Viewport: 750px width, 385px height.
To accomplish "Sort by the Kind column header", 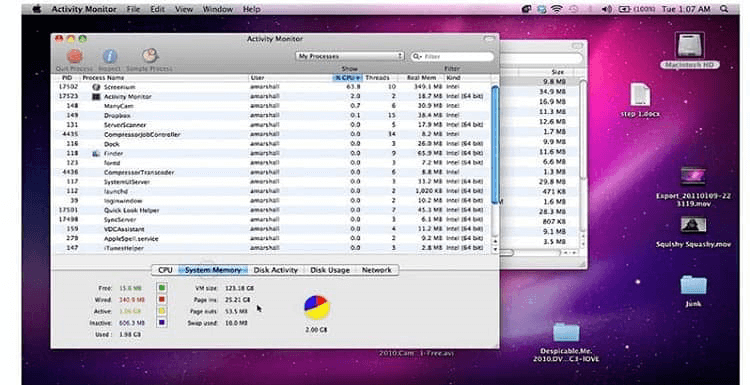I will point(467,77).
